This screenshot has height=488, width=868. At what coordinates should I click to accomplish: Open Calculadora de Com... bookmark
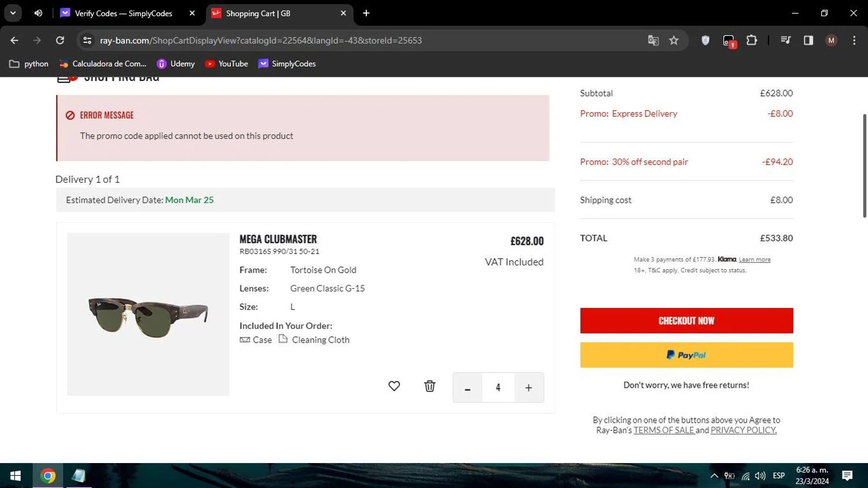103,64
